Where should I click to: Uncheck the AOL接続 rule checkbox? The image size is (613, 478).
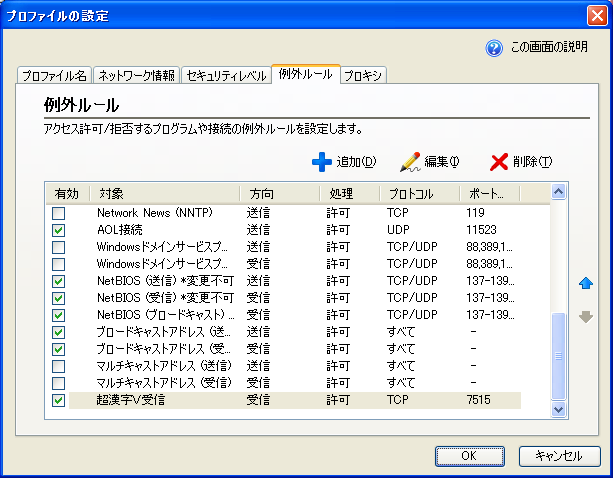coord(59,230)
